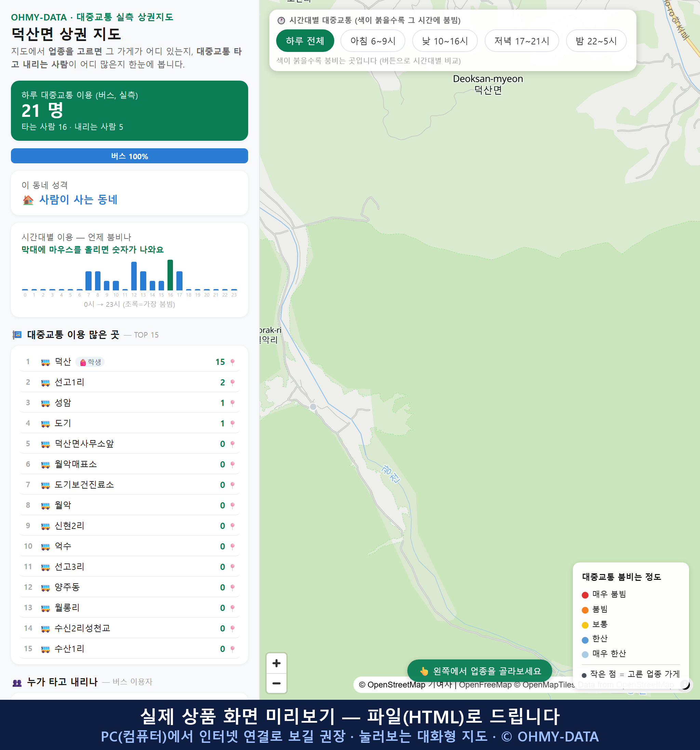Viewport: 700px width, 750px height.
Task: Open the map attribution info toggle
Action: 685,684
